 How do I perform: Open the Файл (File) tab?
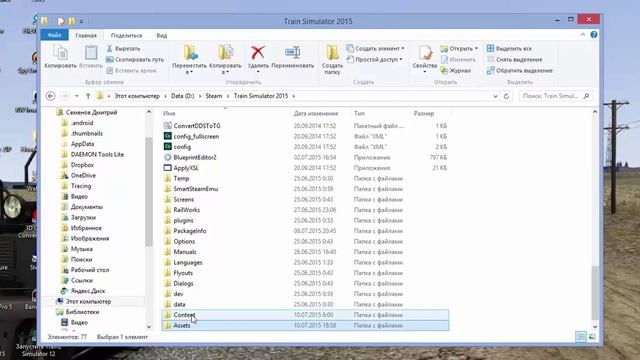pos(55,36)
